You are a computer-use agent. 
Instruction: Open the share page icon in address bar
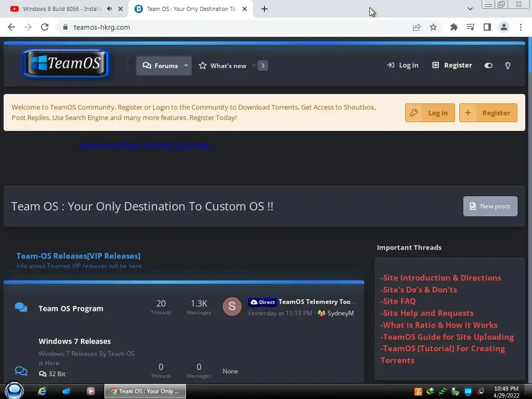coord(417,27)
